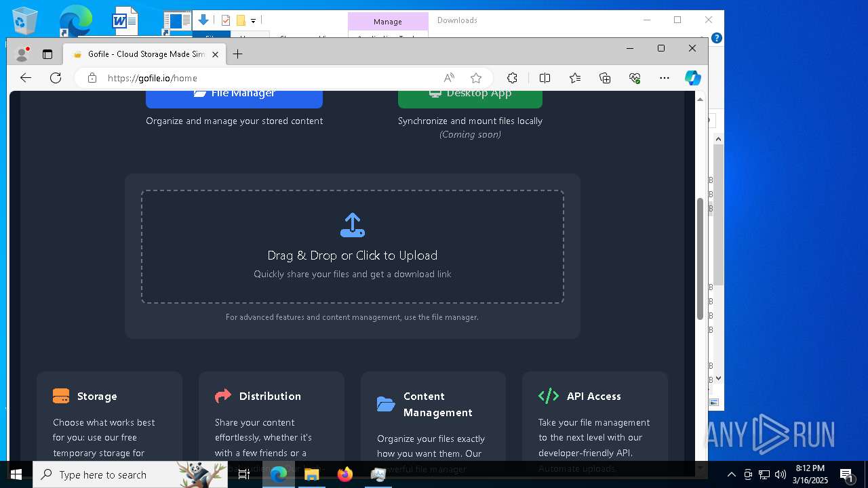Open File Explorer from taskbar
868x488 pixels.
[x=311, y=474]
